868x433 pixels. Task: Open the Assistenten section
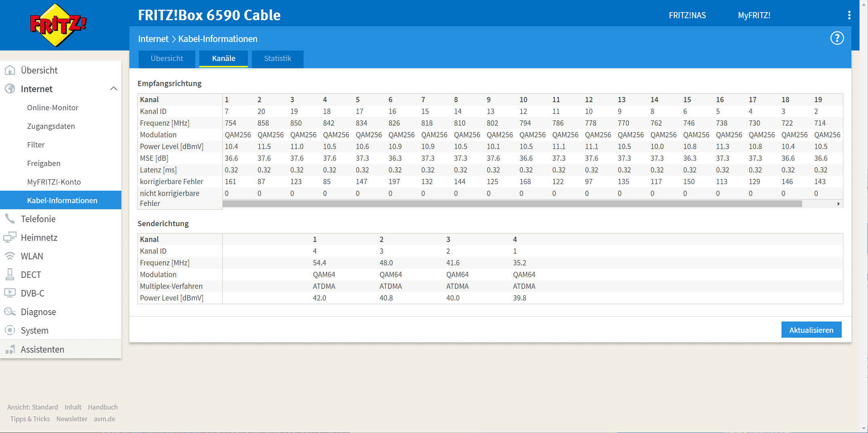click(x=42, y=349)
